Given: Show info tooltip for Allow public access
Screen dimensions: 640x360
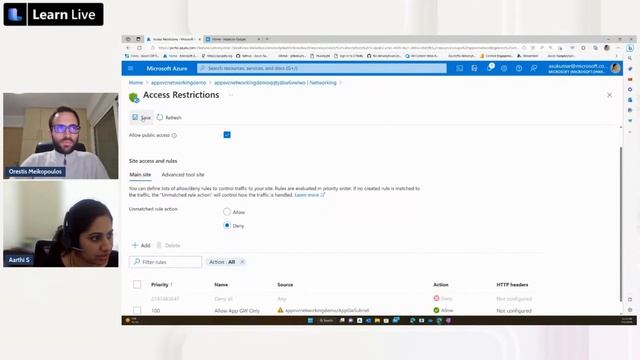Looking at the screenshot, I should pos(174,135).
